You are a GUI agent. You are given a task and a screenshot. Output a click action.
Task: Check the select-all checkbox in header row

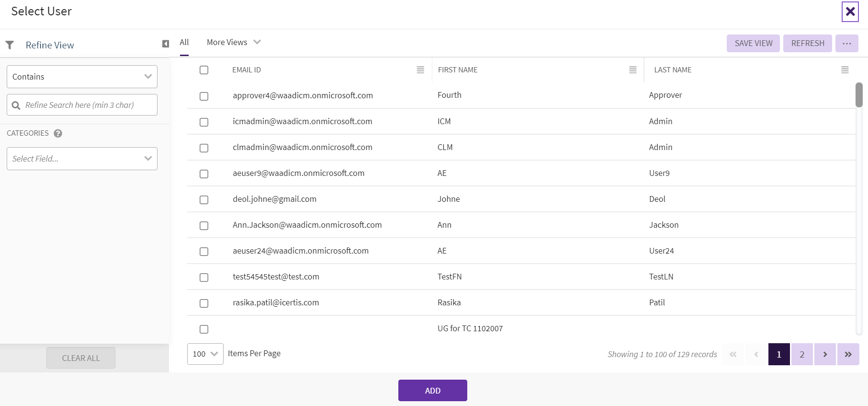204,70
